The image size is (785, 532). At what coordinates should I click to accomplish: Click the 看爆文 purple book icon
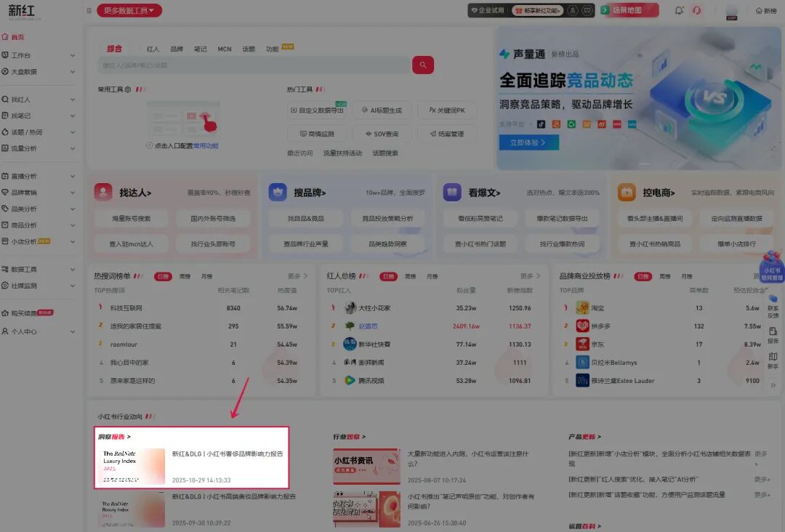(x=452, y=192)
